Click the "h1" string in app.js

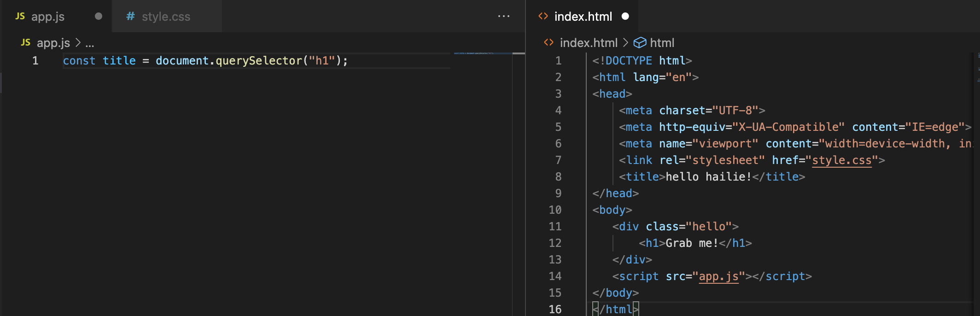(x=322, y=61)
